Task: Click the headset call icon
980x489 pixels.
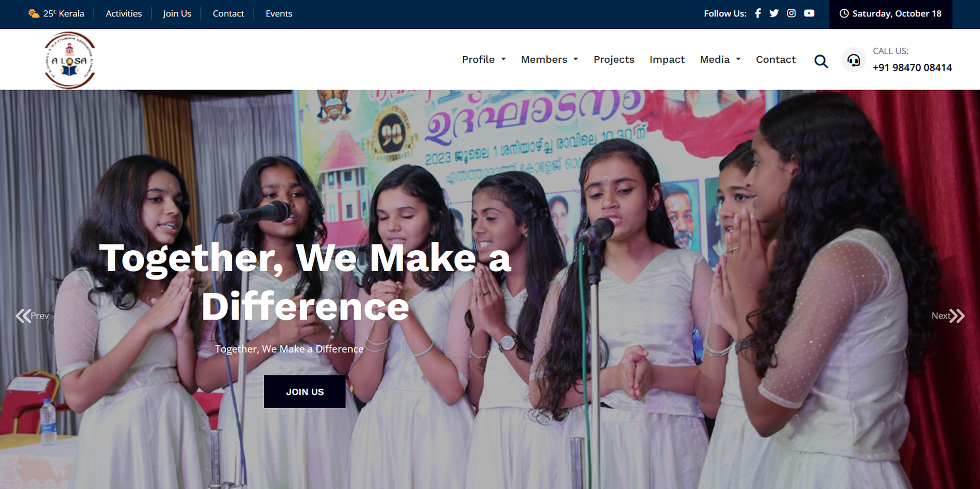Action: [854, 60]
